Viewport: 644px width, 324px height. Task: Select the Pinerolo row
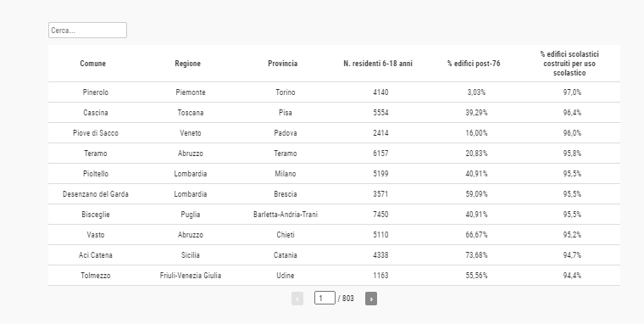coord(334,92)
